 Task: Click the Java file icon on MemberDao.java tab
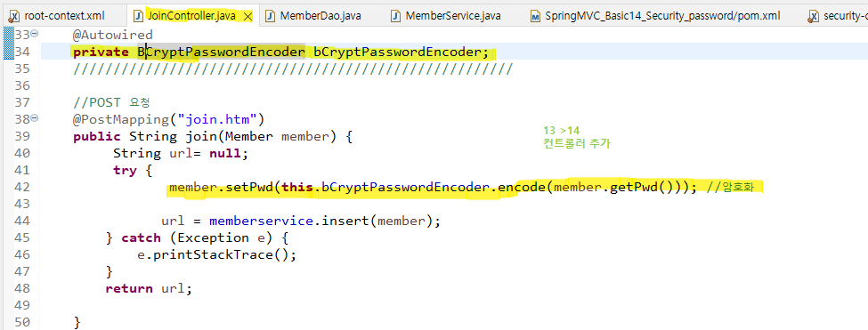tap(270, 16)
